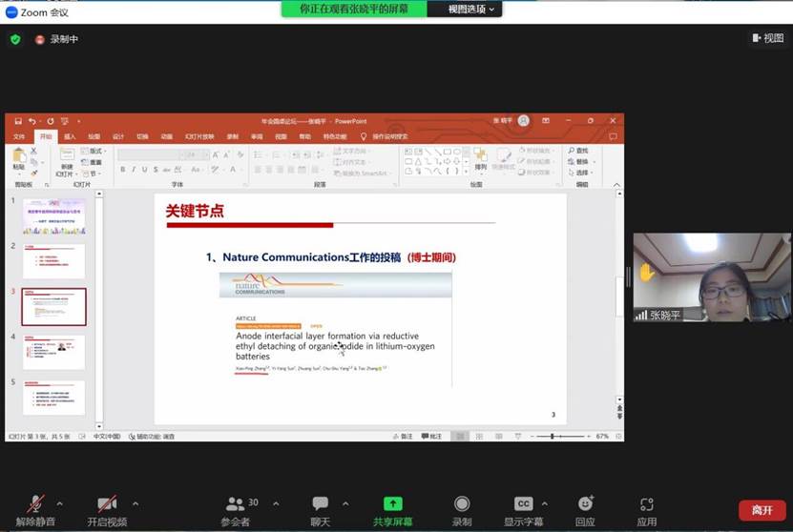793x532 pixels.
Task: Click the green security shield icon
Action: (x=15, y=39)
